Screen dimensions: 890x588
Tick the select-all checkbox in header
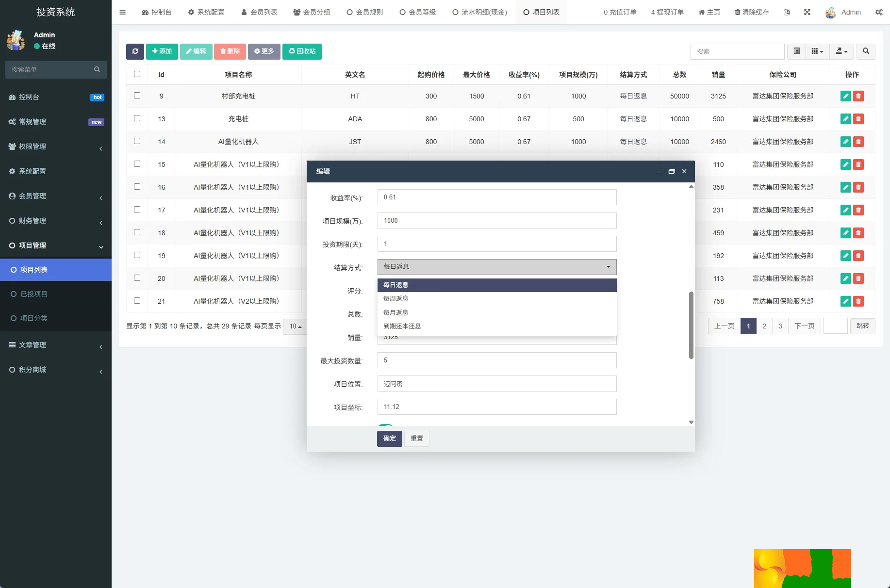pyautogui.click(x=137, y=74)
